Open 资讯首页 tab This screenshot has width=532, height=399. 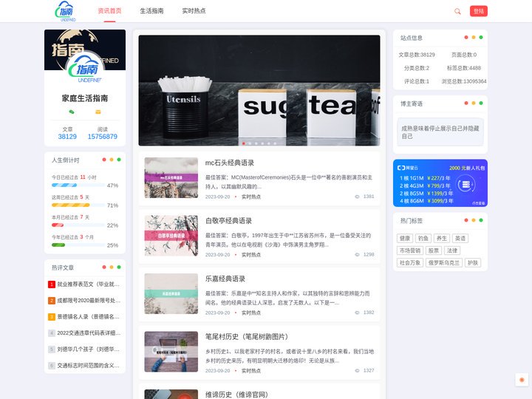[109, 11]
